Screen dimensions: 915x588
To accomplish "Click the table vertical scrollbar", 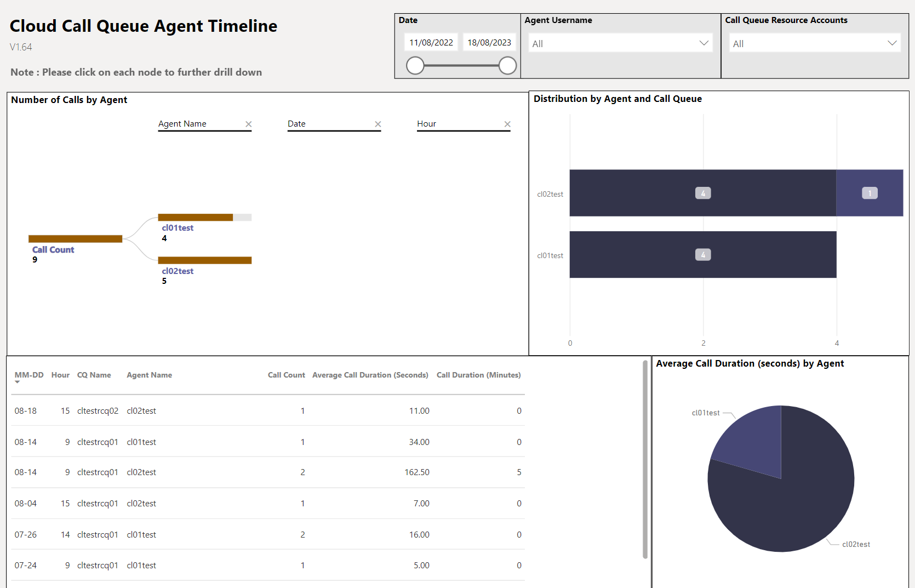I will [x=645, y=459].
